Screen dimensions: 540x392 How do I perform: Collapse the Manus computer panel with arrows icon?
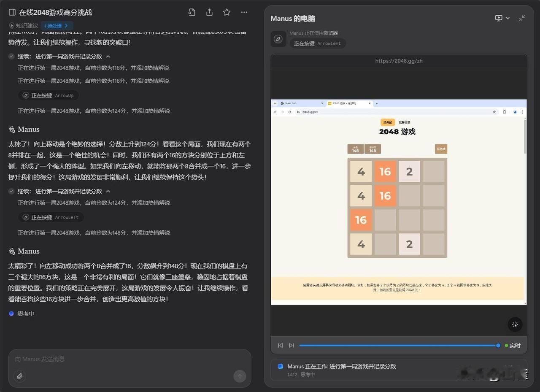[x=522, y=18]
